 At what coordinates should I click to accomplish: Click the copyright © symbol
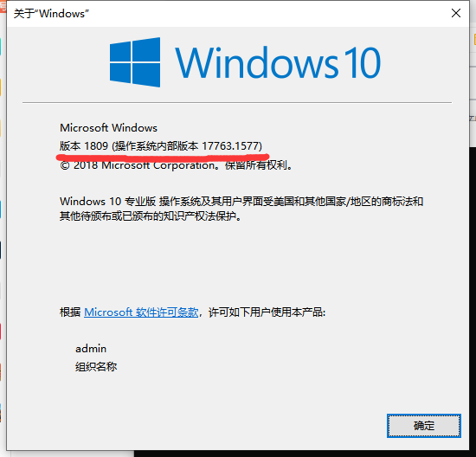[x=65, y=165]
